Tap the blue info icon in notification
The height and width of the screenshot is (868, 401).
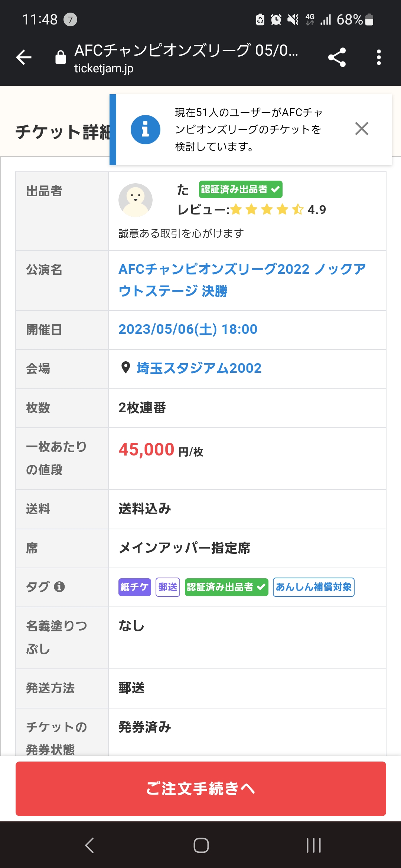(146, 129)
